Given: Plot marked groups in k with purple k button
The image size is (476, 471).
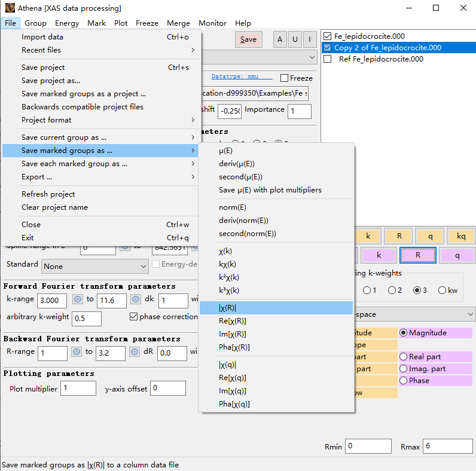Looking at the screenshot, I should pyautogui.click(x=379, y=255).
